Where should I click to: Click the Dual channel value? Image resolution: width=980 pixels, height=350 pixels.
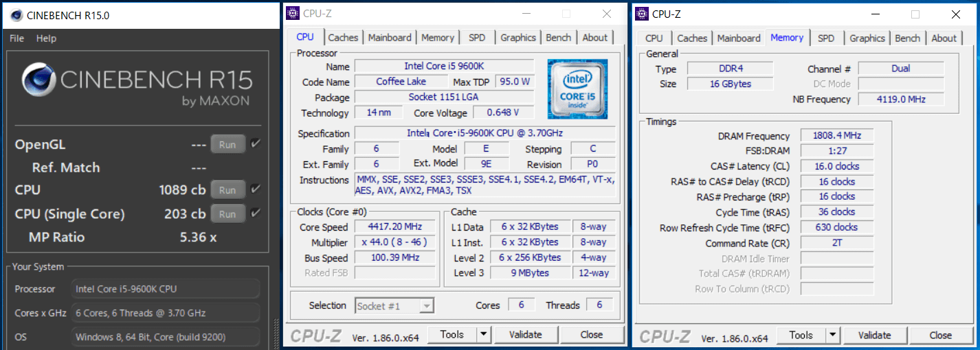pyautogui.click(x=901, y=69)
